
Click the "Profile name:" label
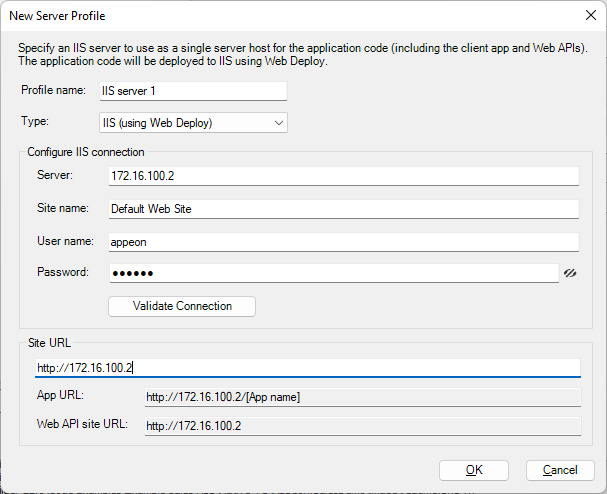coord(54,91)
